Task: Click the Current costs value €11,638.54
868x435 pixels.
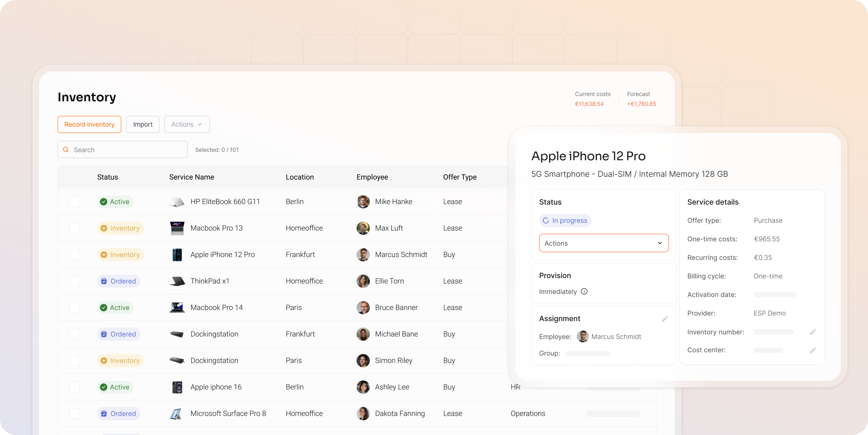Action: click(x=589, y=104)
